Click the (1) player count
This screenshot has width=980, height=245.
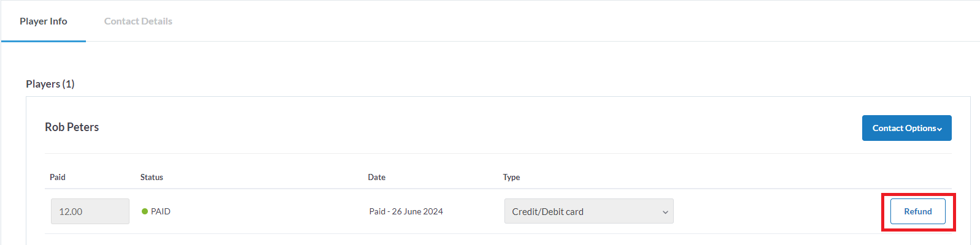tap(68, 84)
